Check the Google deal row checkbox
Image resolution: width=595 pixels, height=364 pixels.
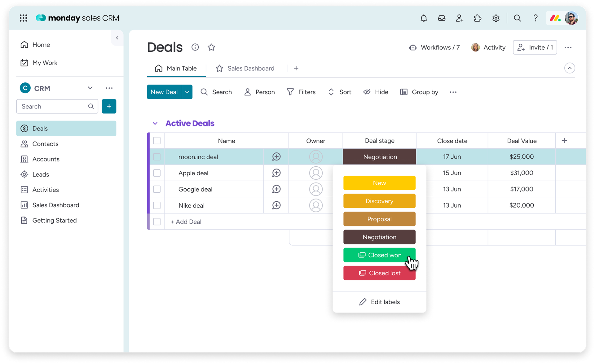point(157,189)
